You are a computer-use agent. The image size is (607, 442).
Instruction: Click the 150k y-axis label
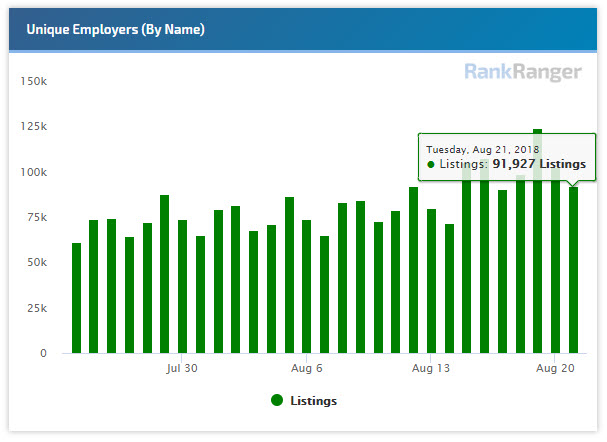[34, 80]
